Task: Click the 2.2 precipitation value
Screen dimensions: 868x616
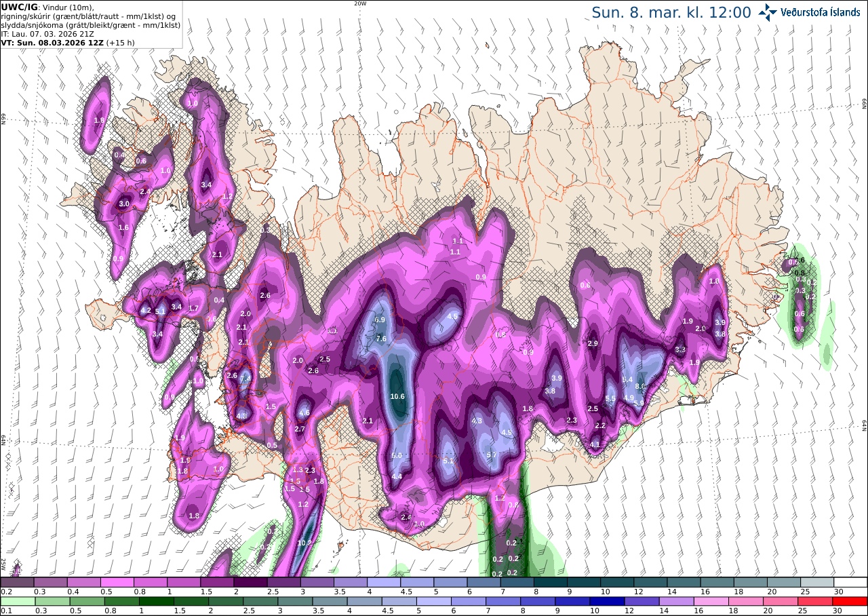Action: 600,425
